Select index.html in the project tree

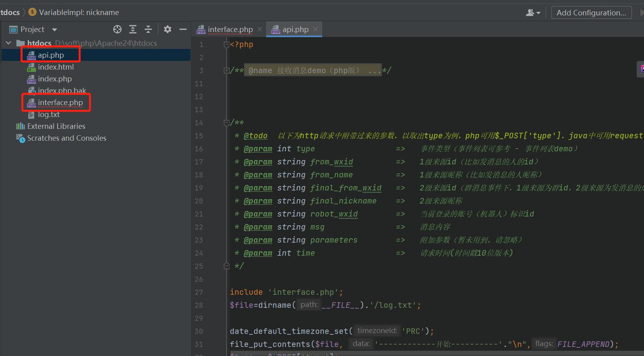coord(56,67)
